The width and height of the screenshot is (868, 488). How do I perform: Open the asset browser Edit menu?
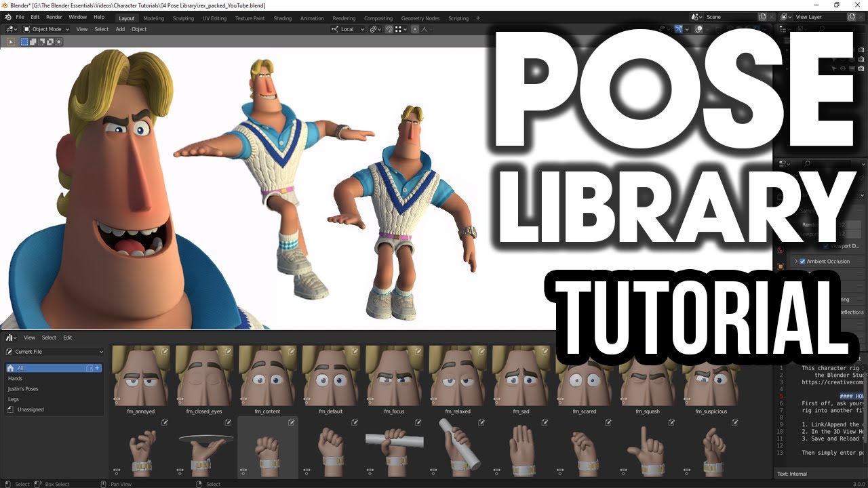68,338
